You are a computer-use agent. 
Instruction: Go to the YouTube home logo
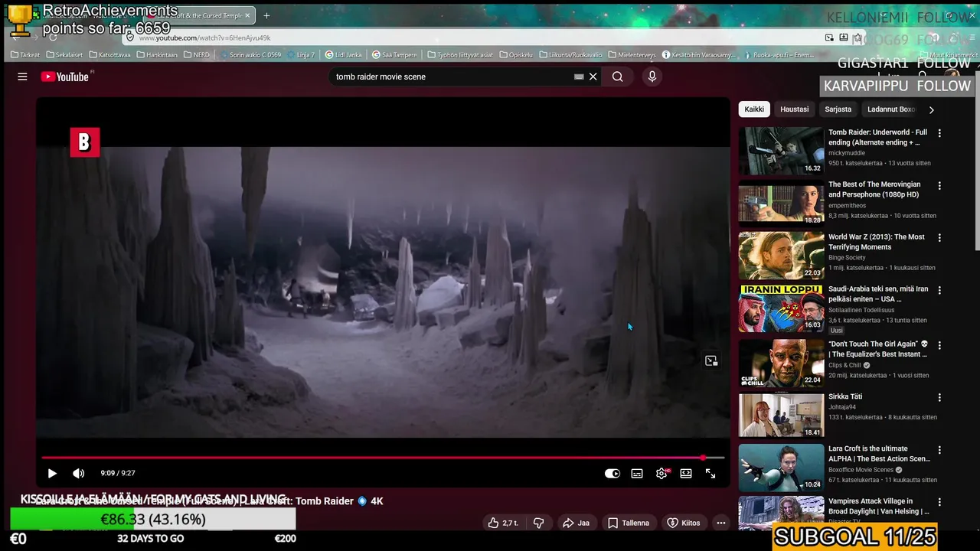[x=65, y=77]
